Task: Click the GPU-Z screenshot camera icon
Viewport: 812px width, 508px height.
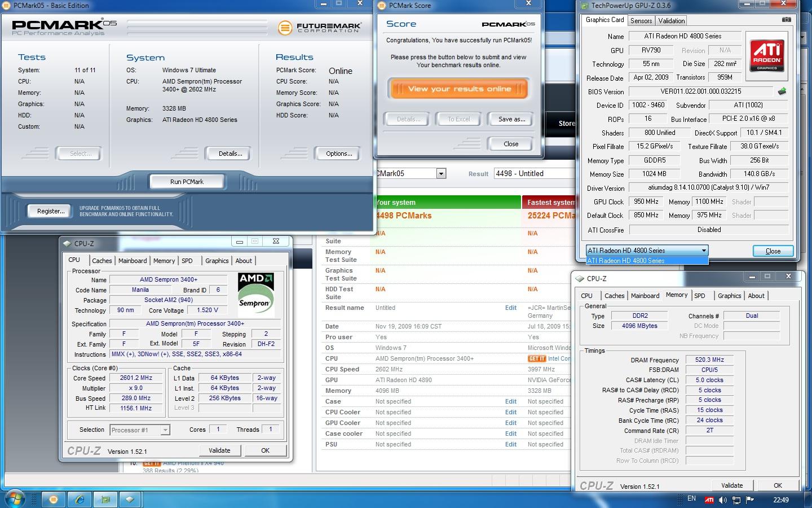Action: coord(786,20)
